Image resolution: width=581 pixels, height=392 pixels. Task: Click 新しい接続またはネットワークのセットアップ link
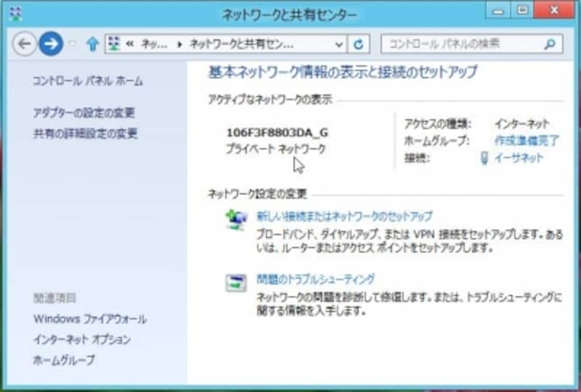(x=344, y=216)
